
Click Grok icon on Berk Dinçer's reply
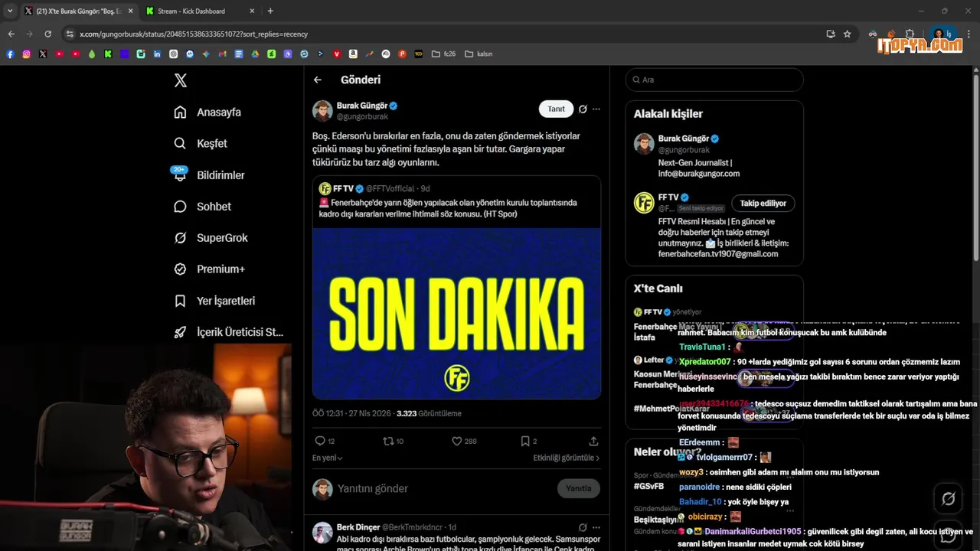[583, 527]
